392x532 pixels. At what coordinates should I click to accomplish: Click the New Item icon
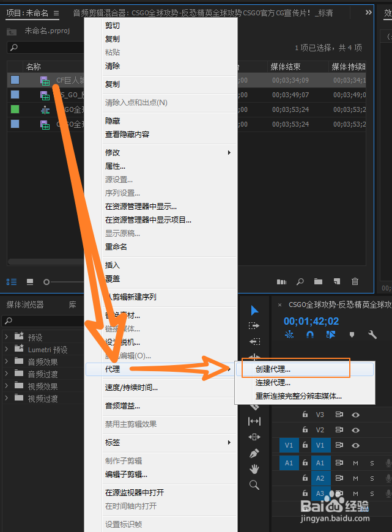pos(337,281)
